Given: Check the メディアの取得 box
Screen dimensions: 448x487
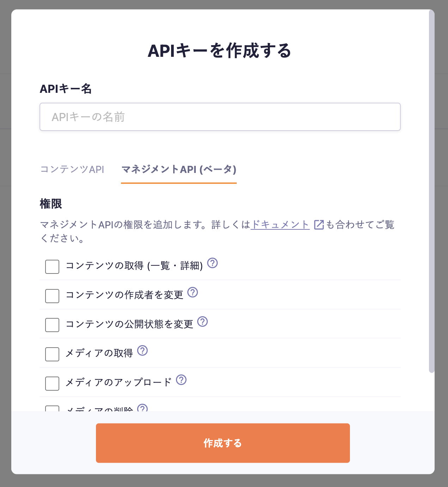Looking at the screenshot, I should [x=52, y=355].
